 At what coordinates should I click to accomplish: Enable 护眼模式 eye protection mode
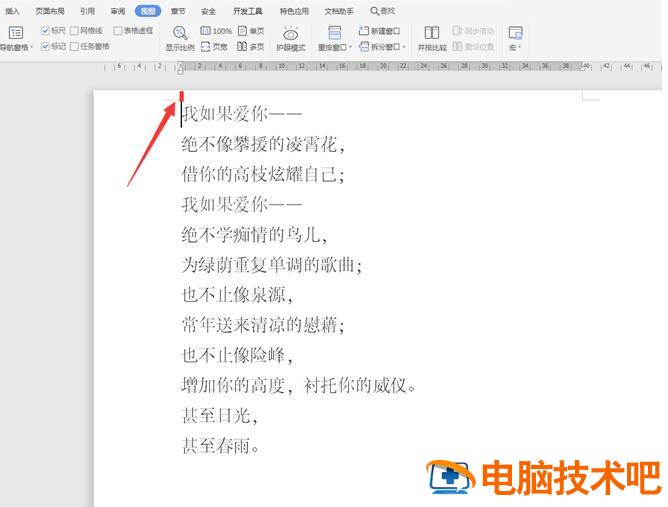(291, 37)
